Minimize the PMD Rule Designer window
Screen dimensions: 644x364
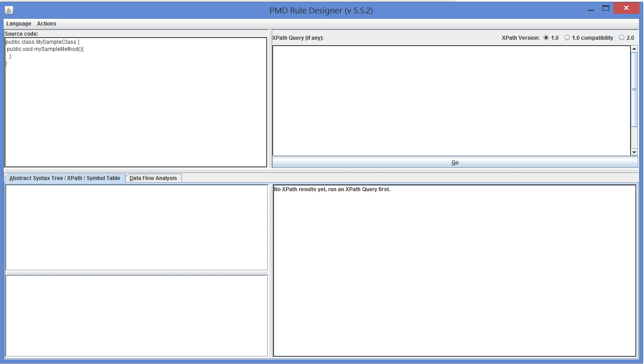click(x=591, y=9)
